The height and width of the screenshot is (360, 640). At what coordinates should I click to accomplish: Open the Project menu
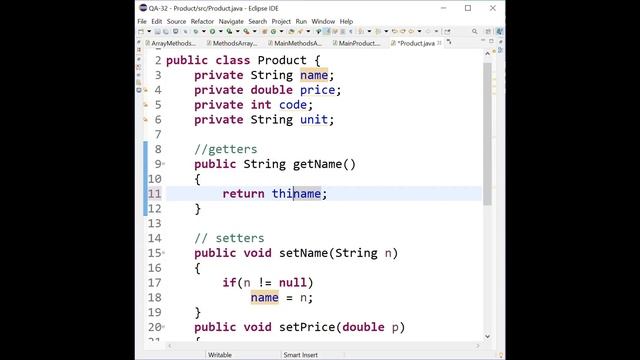(281, 21)
